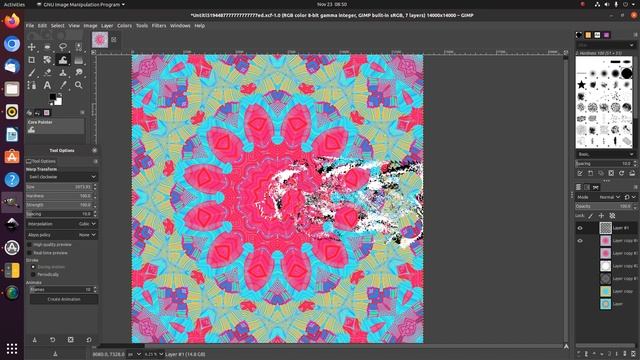The height and width of the screenshot is (360, 640).
Task: Select During motion stroke radio button
Action: [33, 267]
